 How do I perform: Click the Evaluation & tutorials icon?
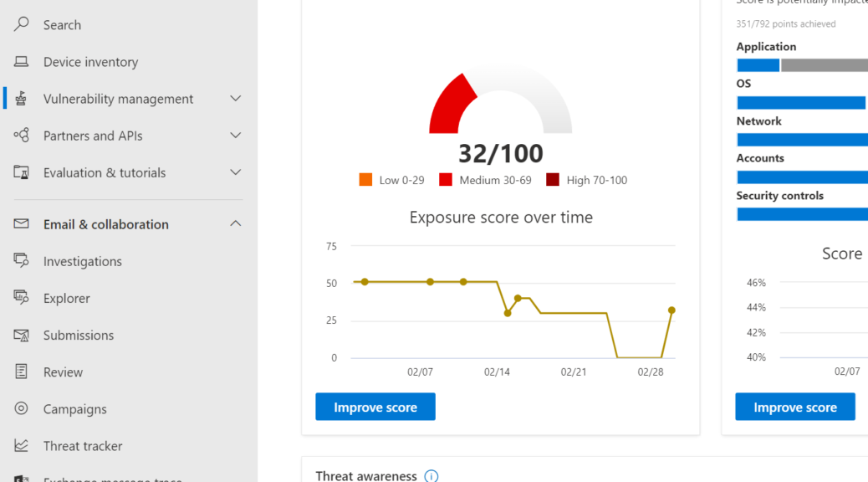[x=21, y=172]
